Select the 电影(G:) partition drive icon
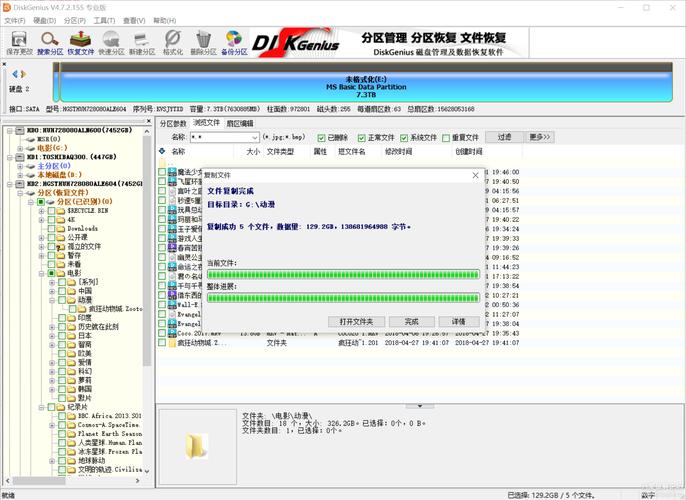 (x=30, y=148)
